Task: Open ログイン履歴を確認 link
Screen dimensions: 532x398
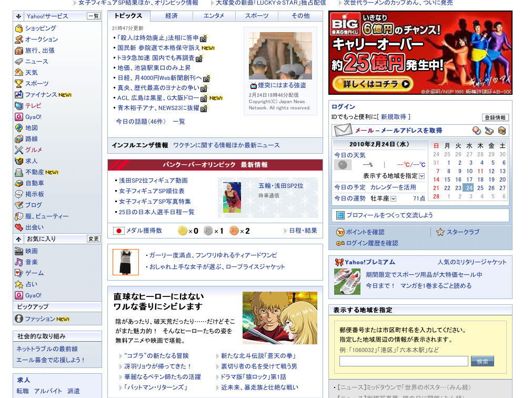Action: 372,243
